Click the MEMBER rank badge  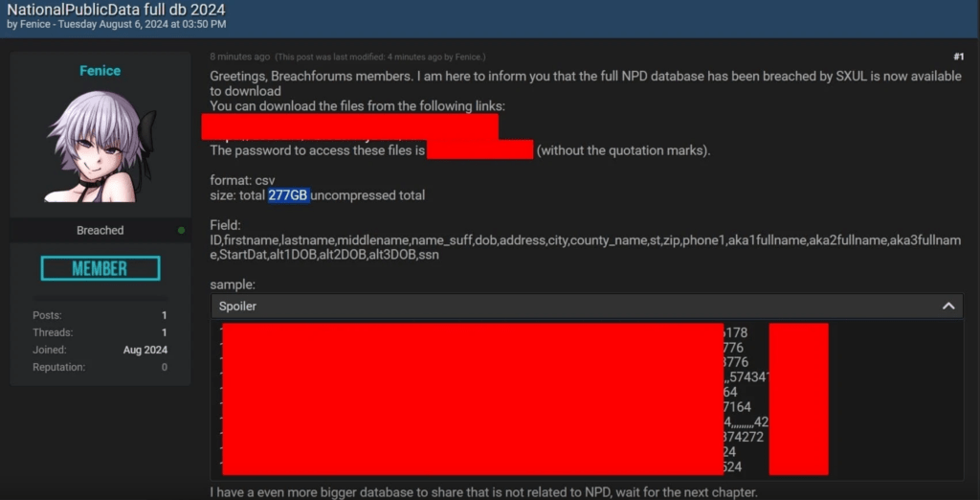(100, 268)
